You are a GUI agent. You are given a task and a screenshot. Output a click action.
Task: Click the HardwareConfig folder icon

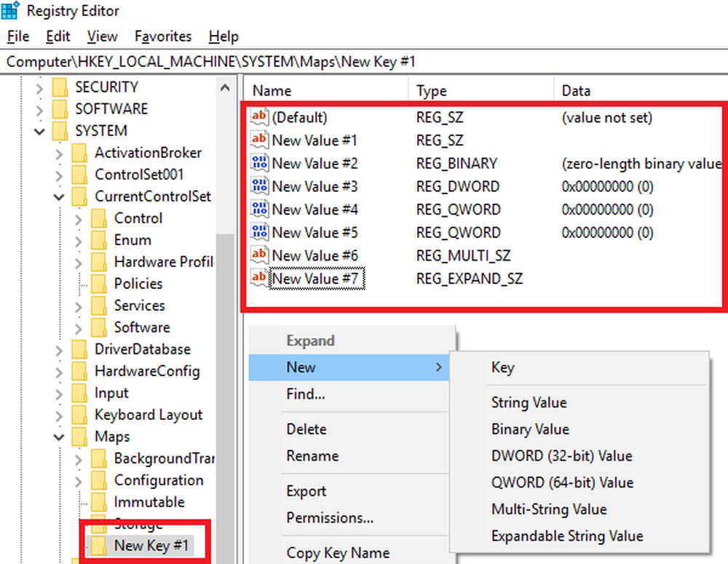[x=79, y=370]
